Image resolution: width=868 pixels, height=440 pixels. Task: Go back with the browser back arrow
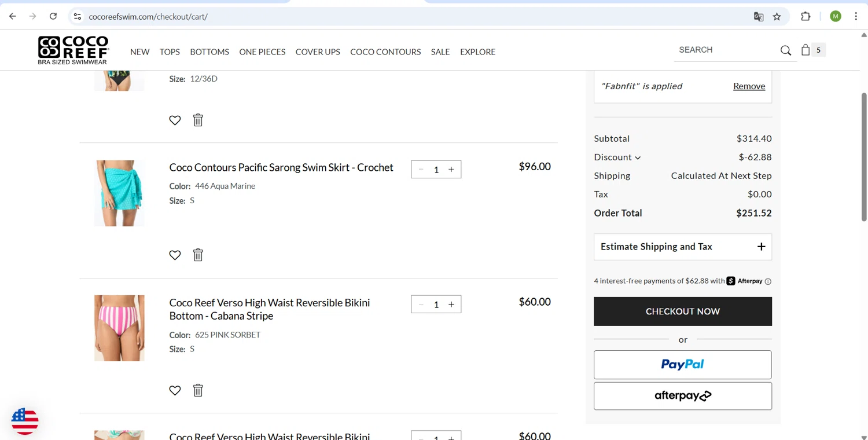pos(13,16)
